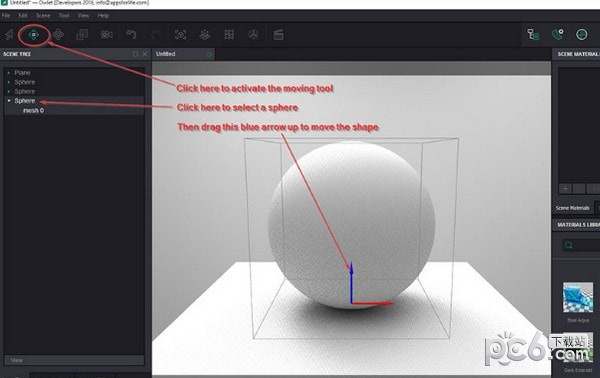Expand the Plane item in scene tree

(9, 72)
